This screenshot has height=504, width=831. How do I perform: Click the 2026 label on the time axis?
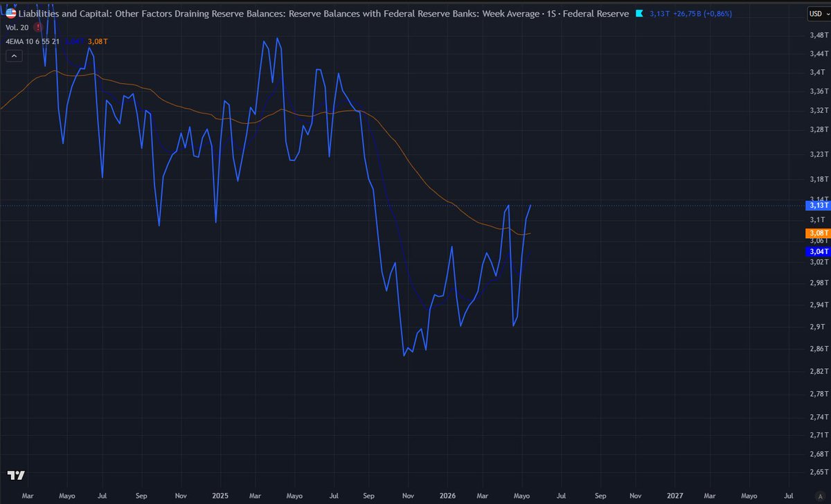pyautogui.click(x=447, y=496)
